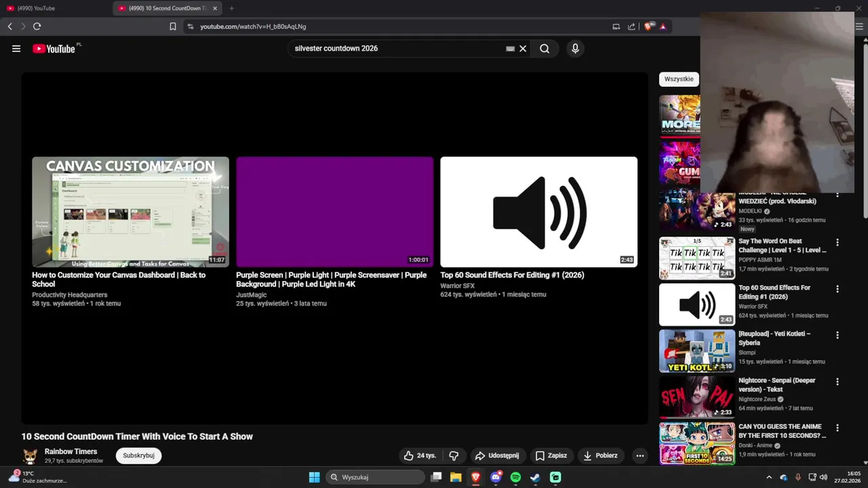The height and width of the screenshot is (488, 868).
Task: Bookmark this page
Action: pos(173,26)
